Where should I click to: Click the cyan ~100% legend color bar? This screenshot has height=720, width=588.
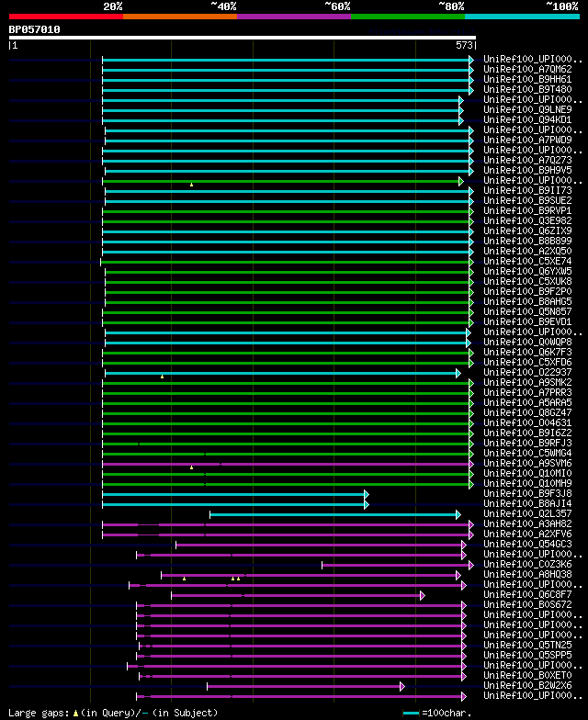coord(522,17)
